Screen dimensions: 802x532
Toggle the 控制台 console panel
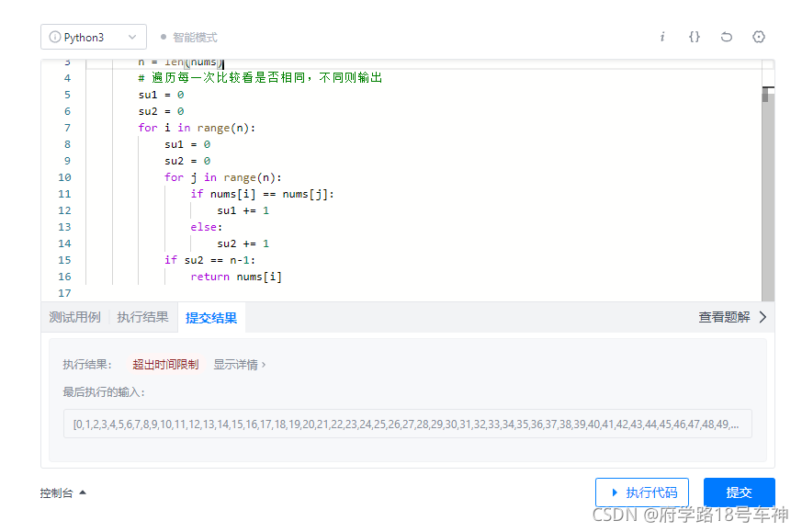tap(62, 493)
